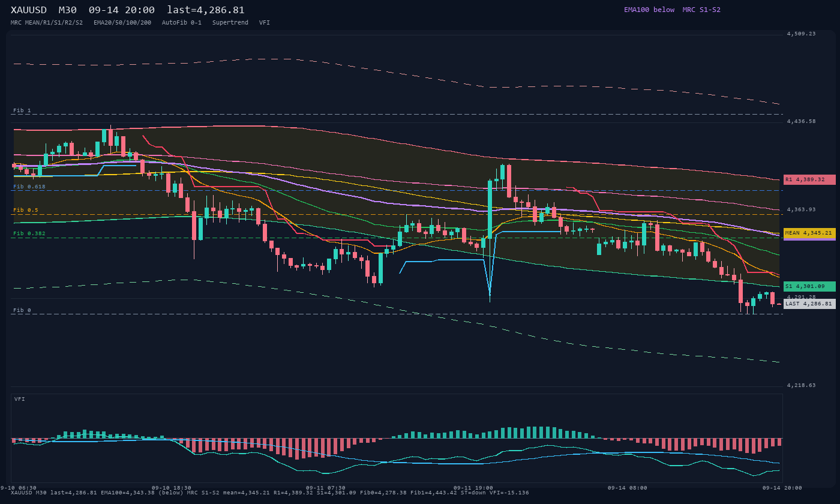Click the VFI panel title label
Screen dimensions: 840x504
click(20, 399)
